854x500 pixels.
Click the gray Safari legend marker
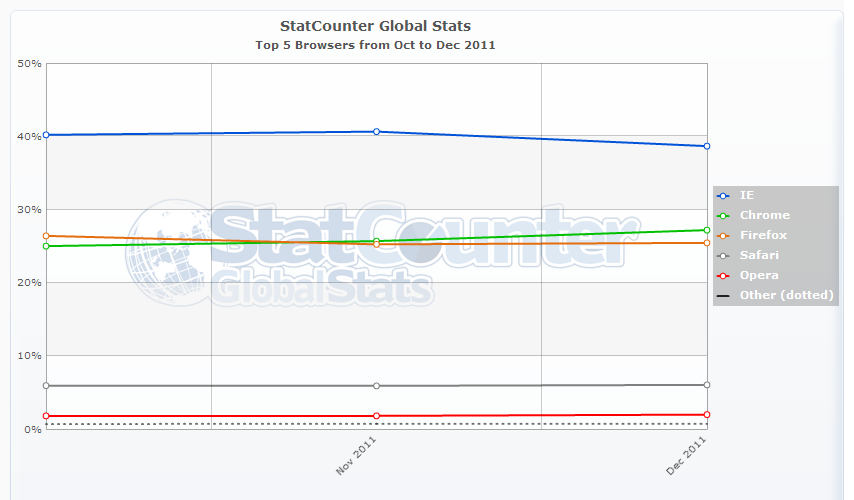723,255
